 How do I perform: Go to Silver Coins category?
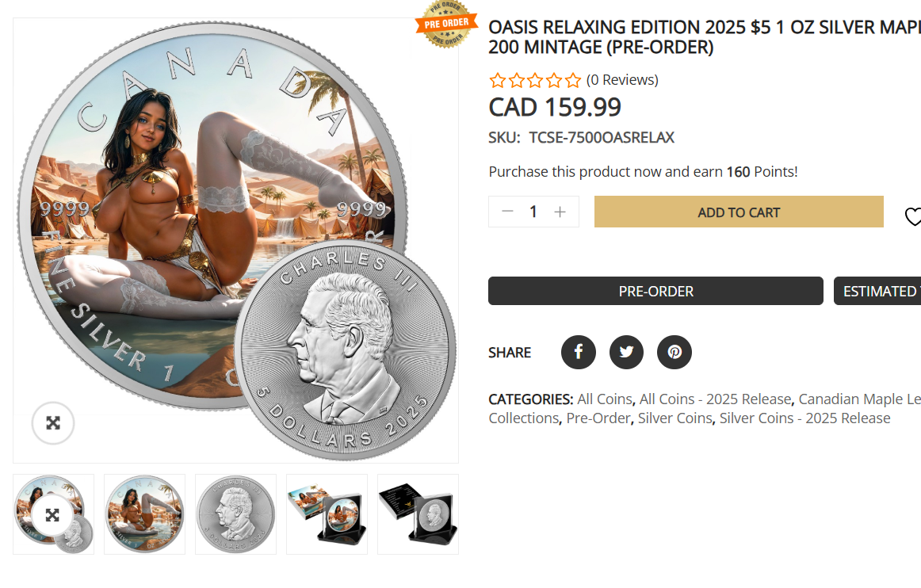click(x=675, y=418)
